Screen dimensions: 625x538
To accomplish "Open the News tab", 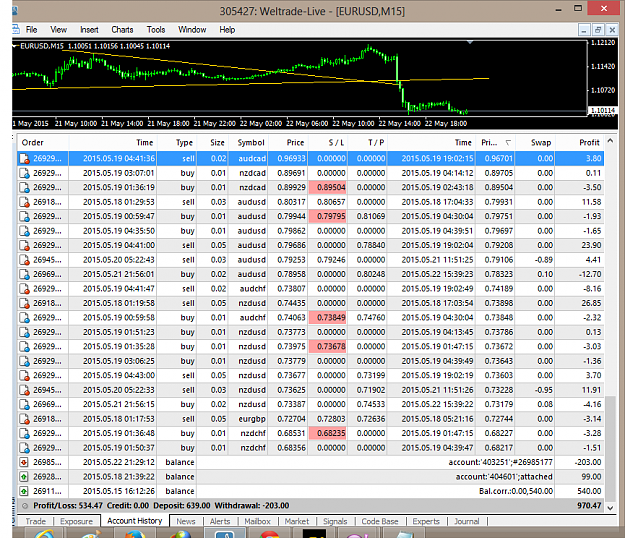I will [186, 521].
